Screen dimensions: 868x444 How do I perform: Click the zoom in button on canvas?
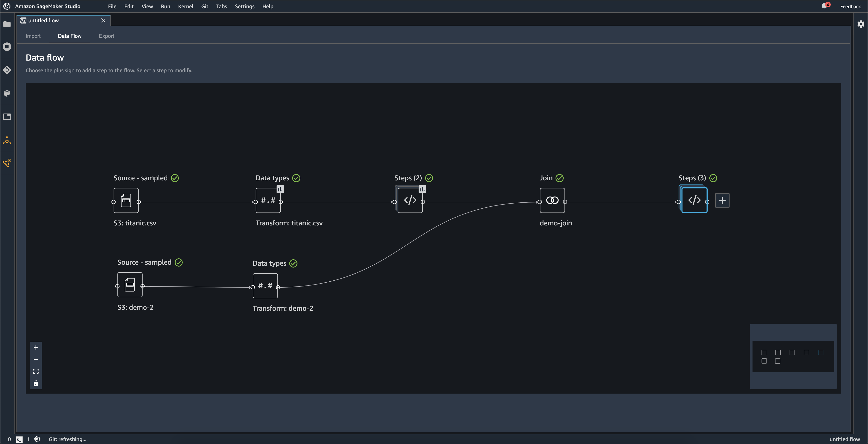(x=36, y=347)
